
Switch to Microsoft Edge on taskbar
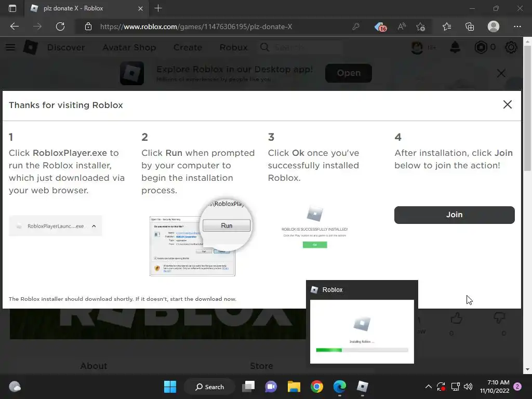(x=340, y=387)
